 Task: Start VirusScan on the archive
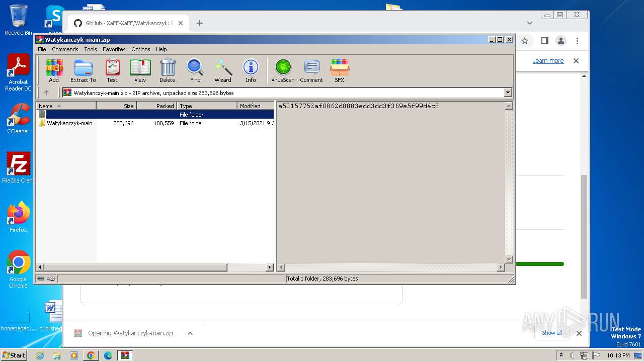tap(283, 71)
